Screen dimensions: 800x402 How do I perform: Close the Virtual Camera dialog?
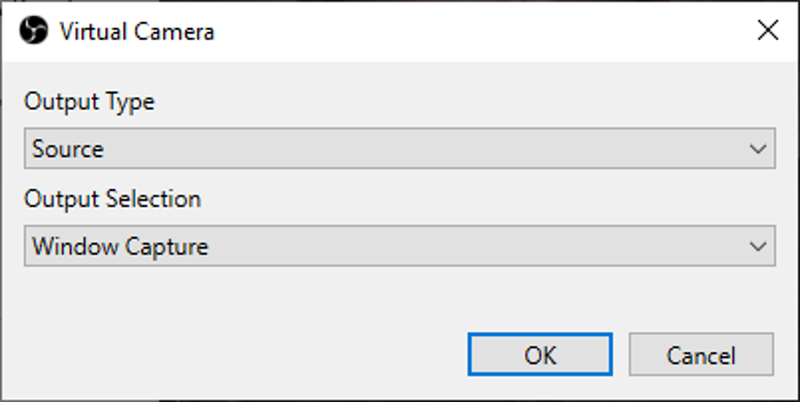click(768, 31)
